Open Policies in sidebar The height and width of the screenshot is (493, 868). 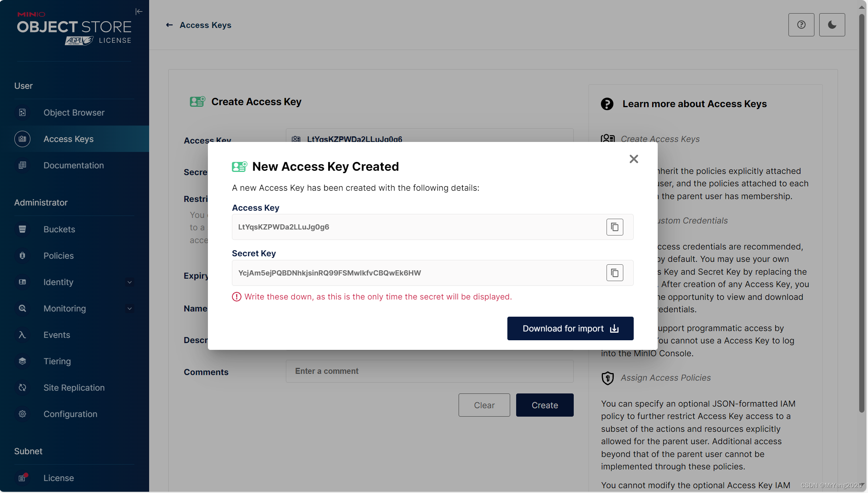pyautogui.click(x=58, y=256)
